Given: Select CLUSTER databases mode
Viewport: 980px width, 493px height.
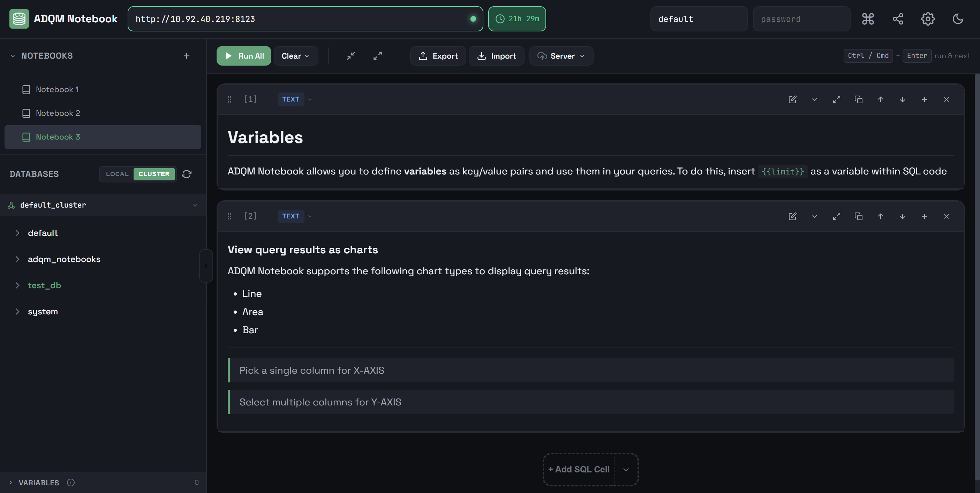Looking at the screenshot, I should tap(154, 174).
